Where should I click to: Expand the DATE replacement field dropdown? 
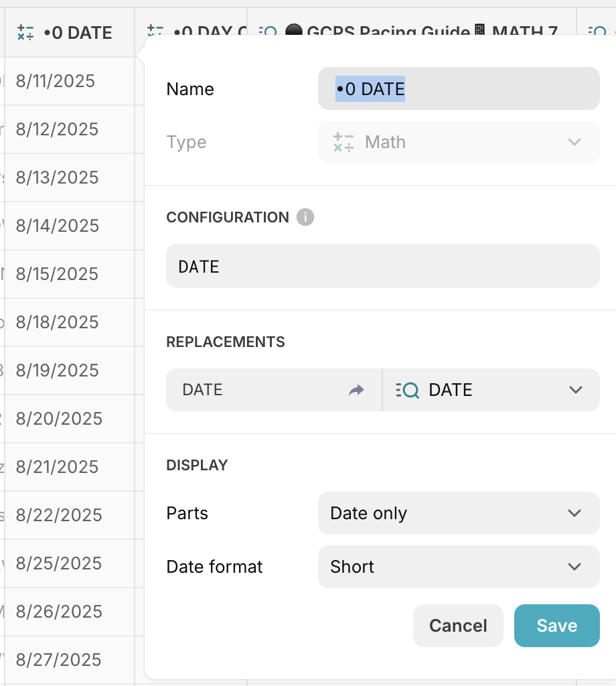tap(575, 390)
